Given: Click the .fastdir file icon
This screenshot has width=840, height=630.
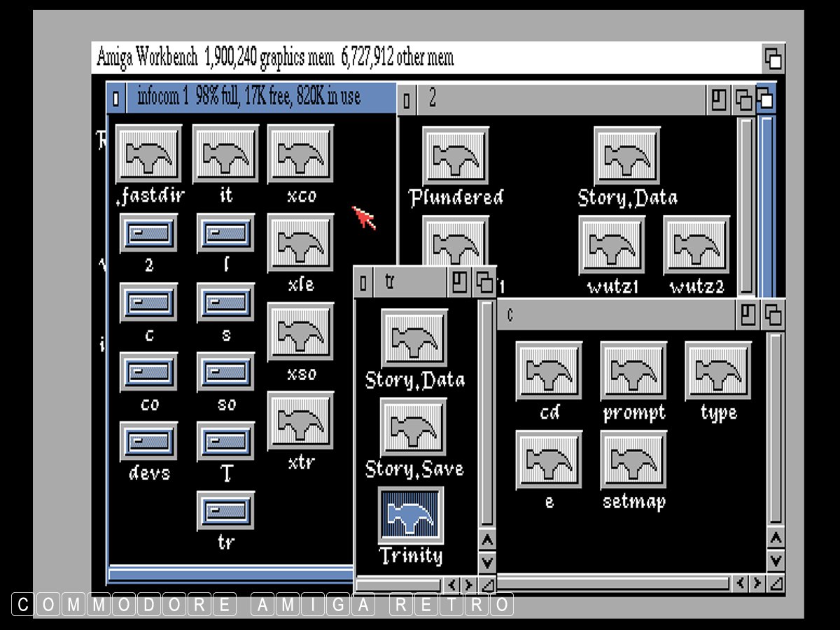Looking at the screenshot, I should click(x=148, y=154).
